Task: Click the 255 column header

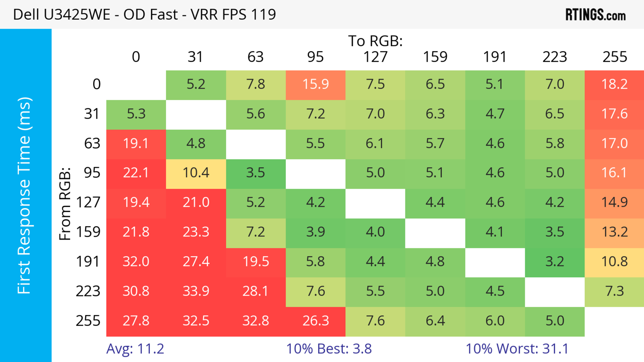Action: click(x=614, y=57)
